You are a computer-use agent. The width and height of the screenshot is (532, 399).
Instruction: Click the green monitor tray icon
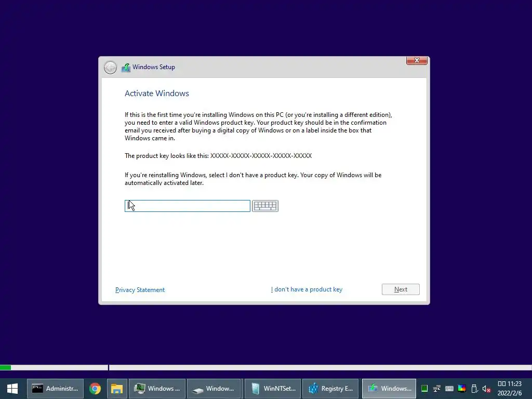click(x=424, y=389)
